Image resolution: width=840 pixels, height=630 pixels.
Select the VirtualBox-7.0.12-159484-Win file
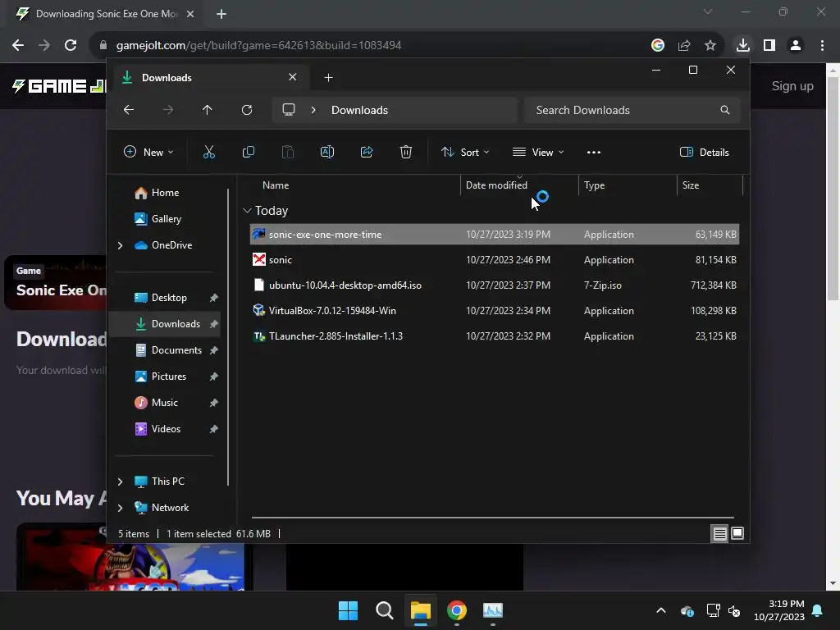494,311
